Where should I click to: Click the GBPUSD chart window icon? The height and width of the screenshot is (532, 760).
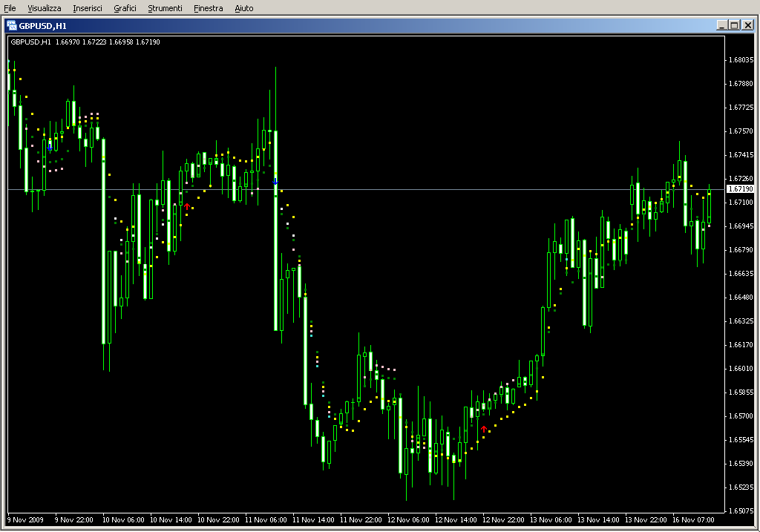pos(12,25)
